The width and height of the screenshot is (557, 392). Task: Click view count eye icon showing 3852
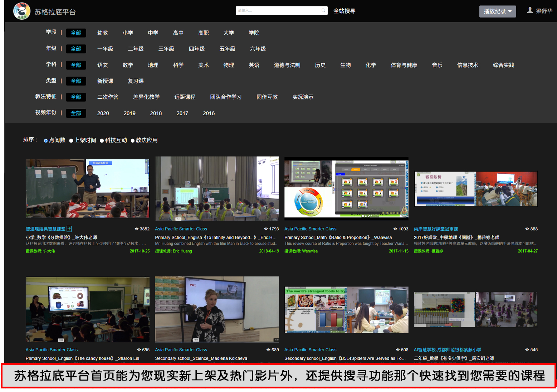(x=137, y=229)
